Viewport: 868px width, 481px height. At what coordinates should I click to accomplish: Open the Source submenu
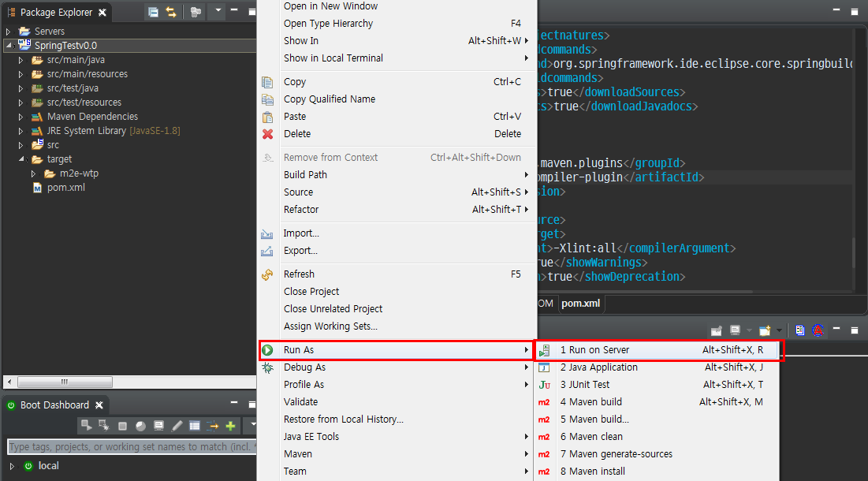coord(397,192)
